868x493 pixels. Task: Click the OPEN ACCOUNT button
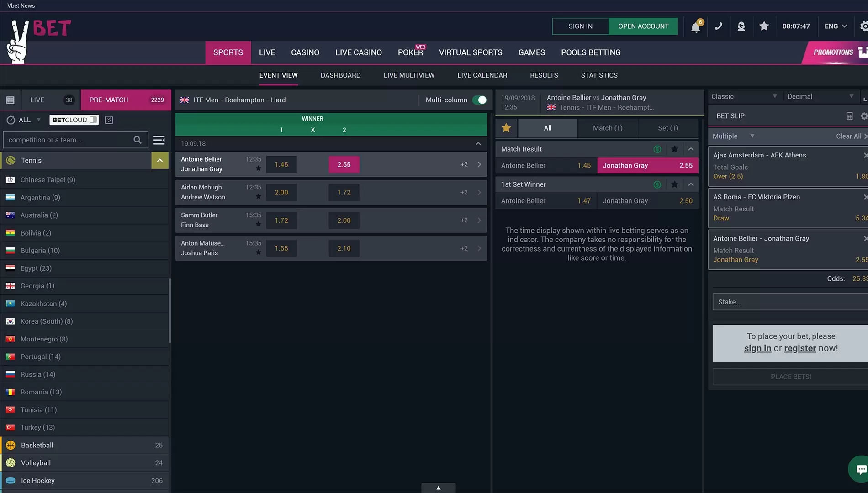643,26
